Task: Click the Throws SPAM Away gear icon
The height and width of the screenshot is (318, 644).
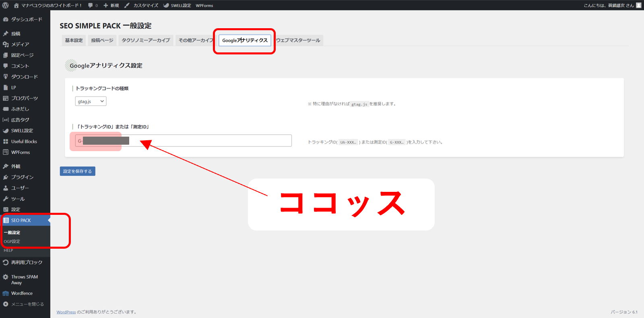Action: pyautogui.click(x=6, y=277)
